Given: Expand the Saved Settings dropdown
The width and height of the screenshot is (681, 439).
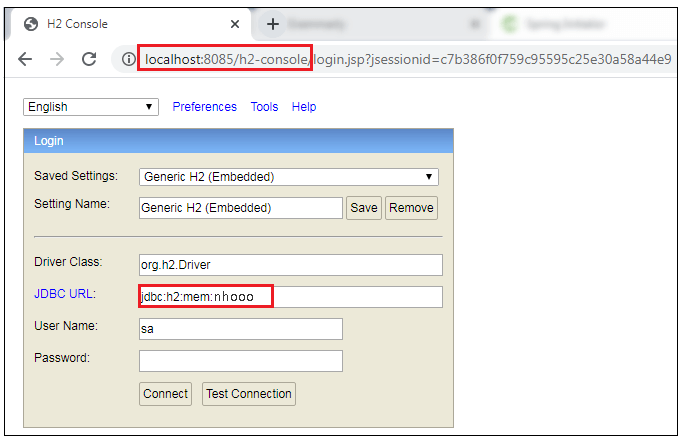Looking at the screenshot, I should click(x=289, y=177).
